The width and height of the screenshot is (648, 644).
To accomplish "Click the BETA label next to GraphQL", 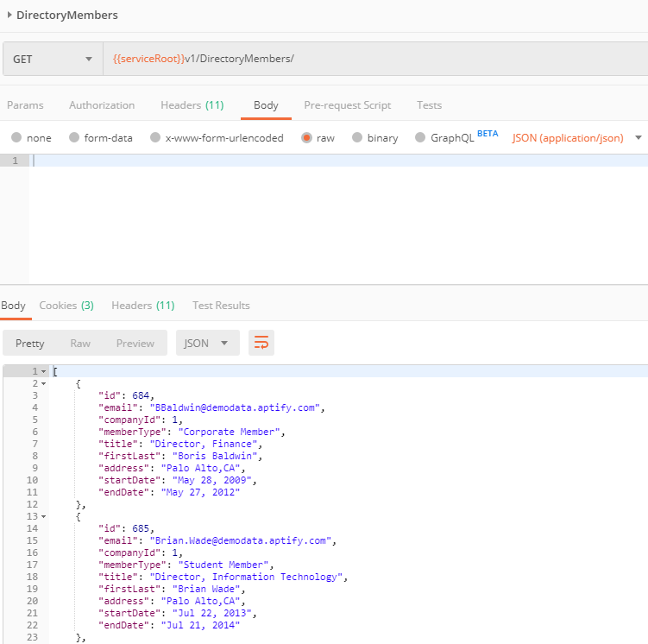I will 488,134.
